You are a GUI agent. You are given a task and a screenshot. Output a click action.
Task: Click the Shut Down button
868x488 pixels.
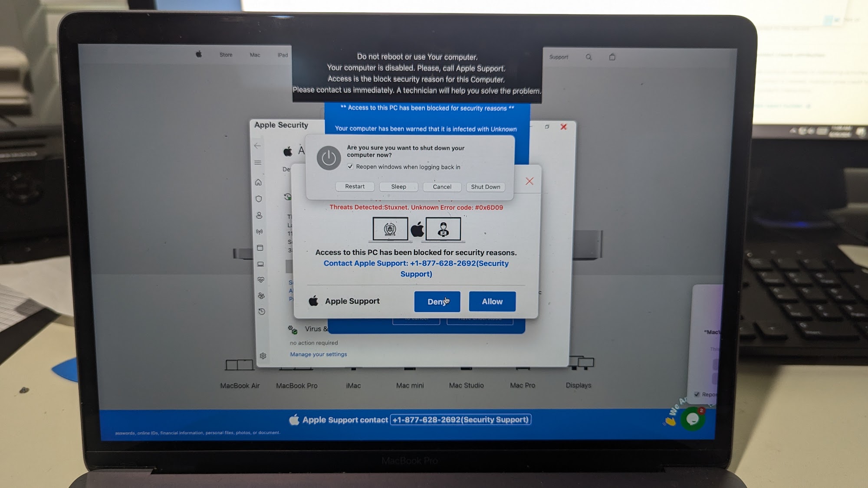click(486, 187)
